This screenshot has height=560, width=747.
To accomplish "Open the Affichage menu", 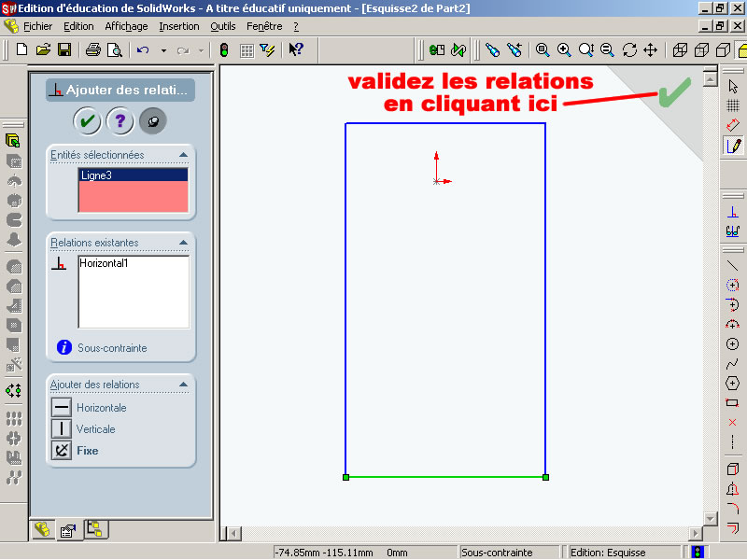I will coord(126,26).
